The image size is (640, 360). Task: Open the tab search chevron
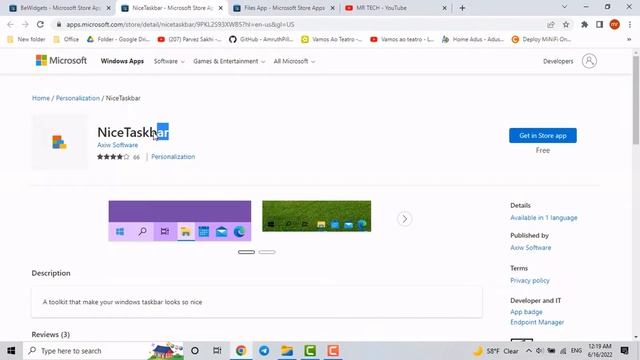[x=564, y=7]
